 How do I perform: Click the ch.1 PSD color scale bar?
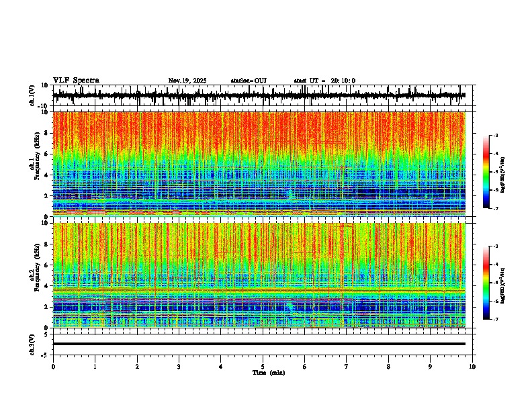[x=486, y=172]
